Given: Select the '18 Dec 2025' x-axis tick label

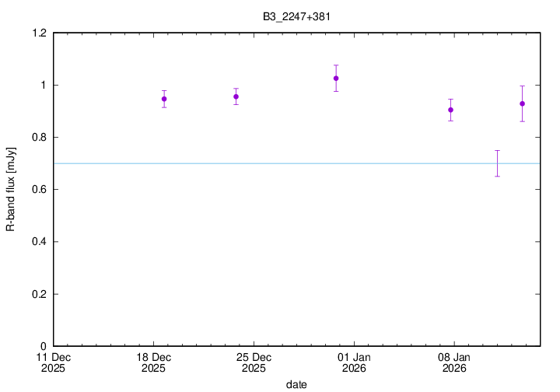Looking at the screenshot, I should 153,362.
